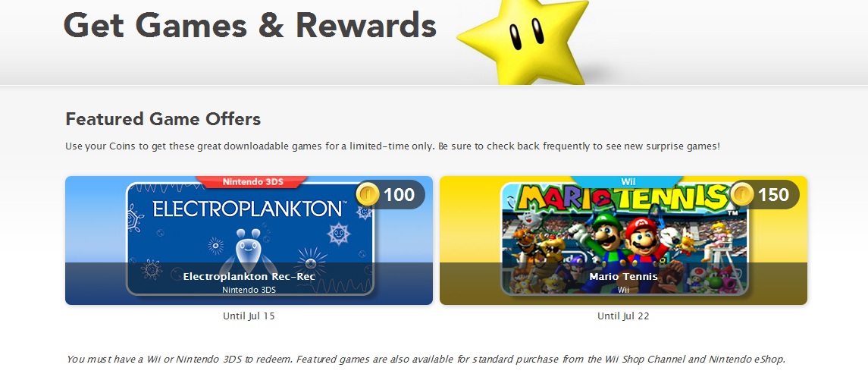
Task: Click the "Until Jul 15" expiry text
Action: pos(249,316)
